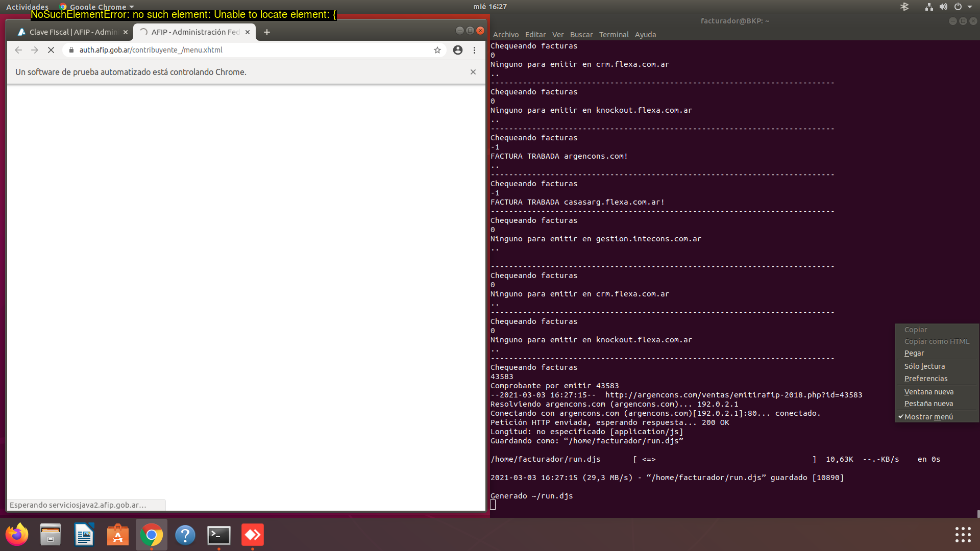Click the wired network indicator icon

point(929,7)
